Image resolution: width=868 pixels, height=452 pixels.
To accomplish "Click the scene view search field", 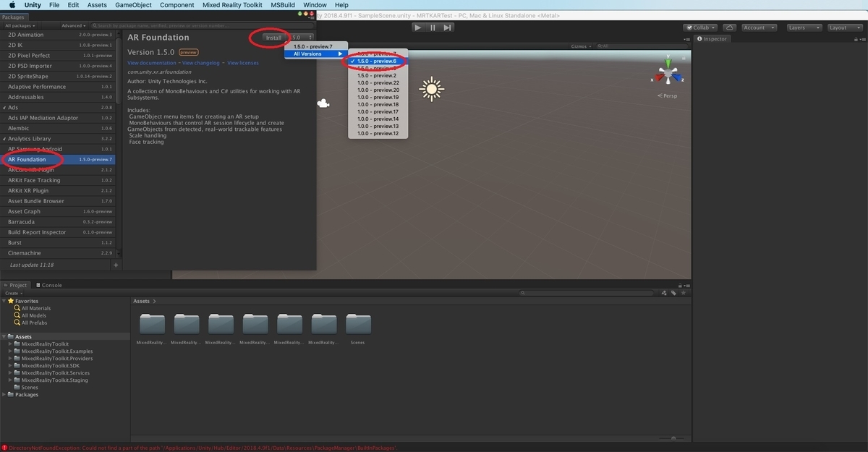I will click(642, 46).
